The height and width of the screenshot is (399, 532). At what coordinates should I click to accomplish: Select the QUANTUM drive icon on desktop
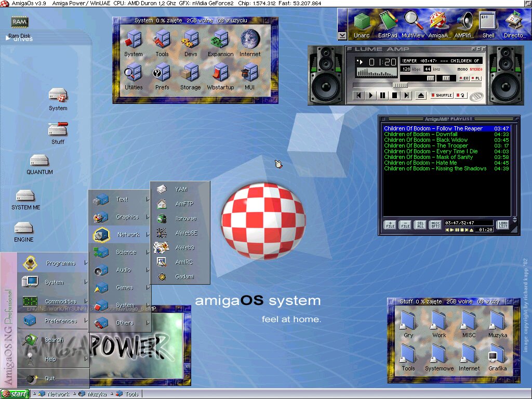39,164
